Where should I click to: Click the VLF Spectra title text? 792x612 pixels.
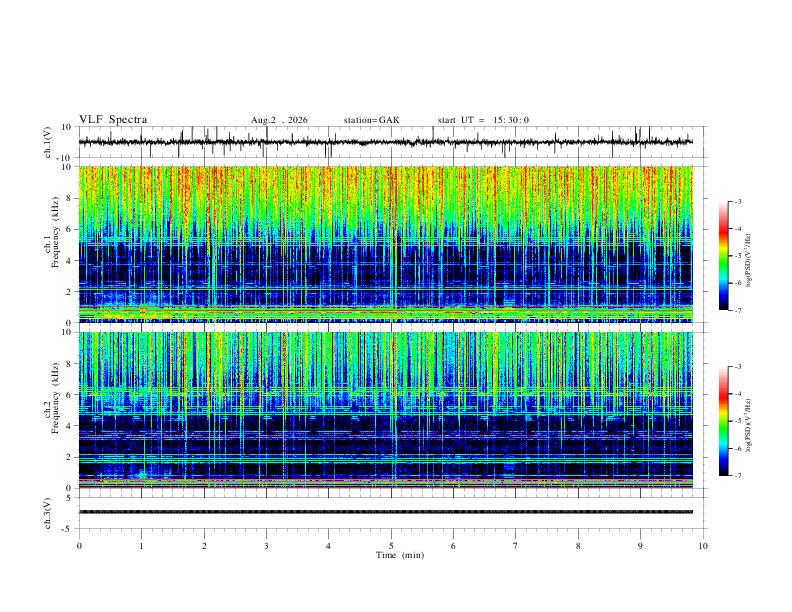click(113, 120)
